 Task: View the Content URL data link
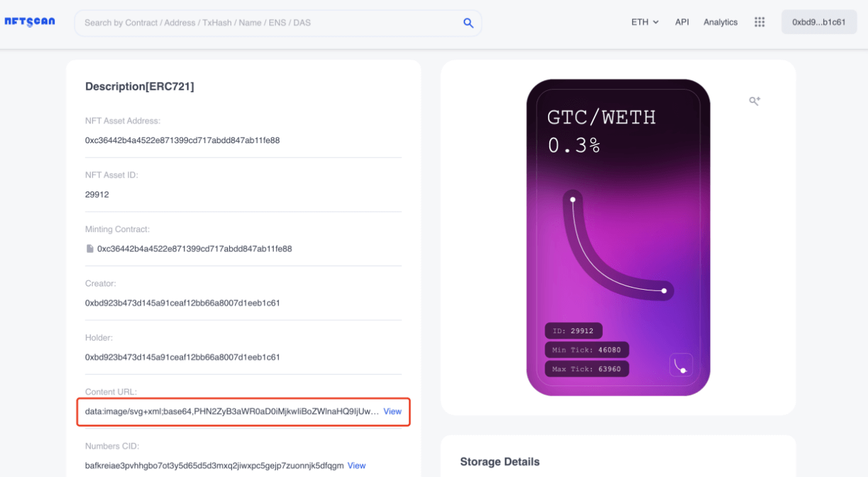(393, 411)
